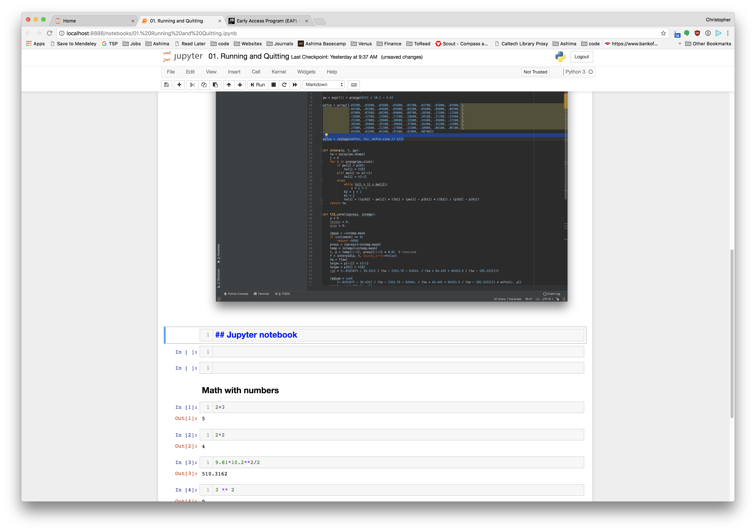Paste cells below icon
Image resolution: width=756 pixels, height=532 pixels.
(215, 85)
